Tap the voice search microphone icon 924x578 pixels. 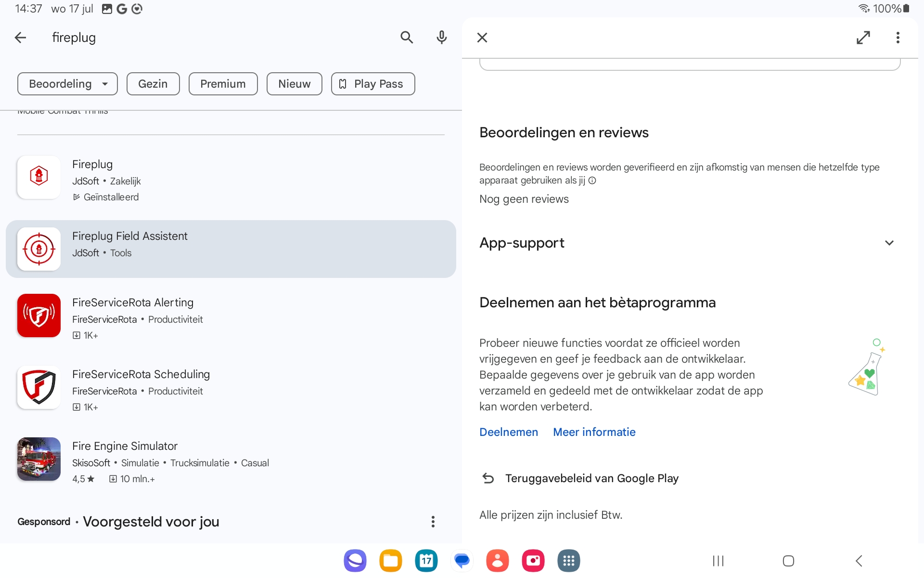(441, 38)
